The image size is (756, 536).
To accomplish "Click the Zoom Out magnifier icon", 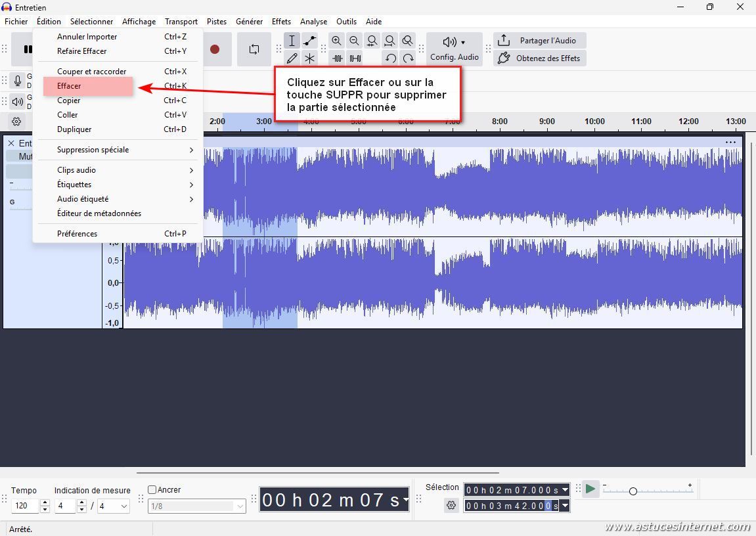I will pyautogui.click(x=355, y=41).
